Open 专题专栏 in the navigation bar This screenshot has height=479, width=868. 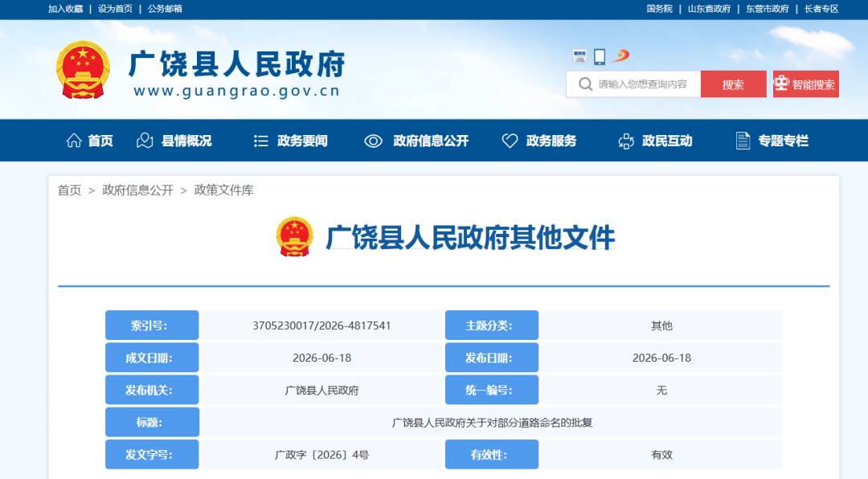pos(784,141)
